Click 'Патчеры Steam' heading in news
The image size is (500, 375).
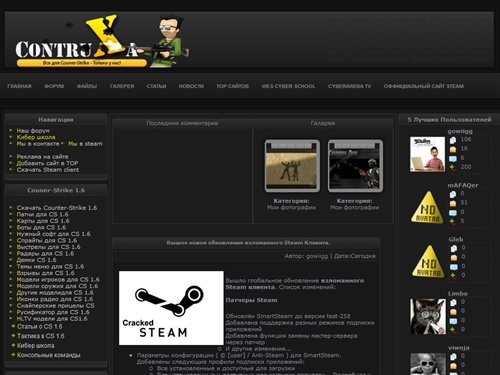(251, 300)
